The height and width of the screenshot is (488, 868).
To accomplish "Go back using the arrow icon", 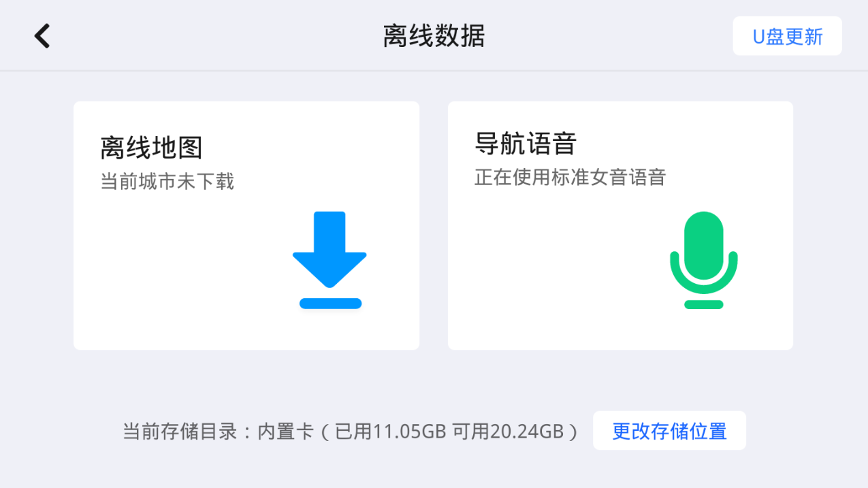I will (42, 36).
